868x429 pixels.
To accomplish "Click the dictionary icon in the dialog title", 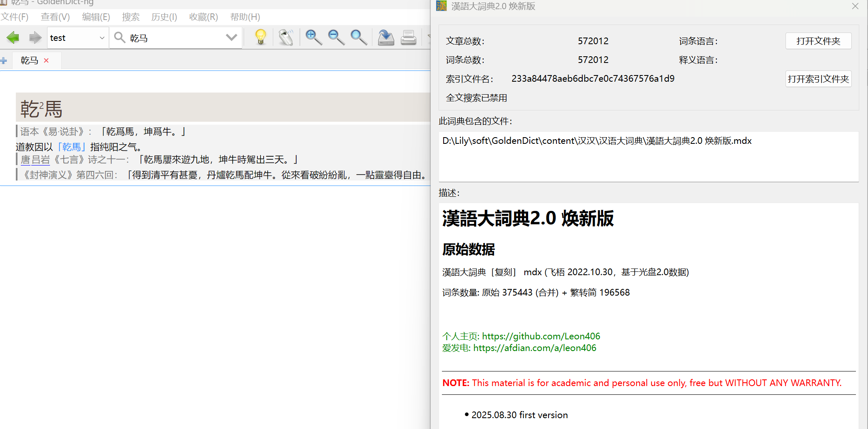I will (441, 6).
